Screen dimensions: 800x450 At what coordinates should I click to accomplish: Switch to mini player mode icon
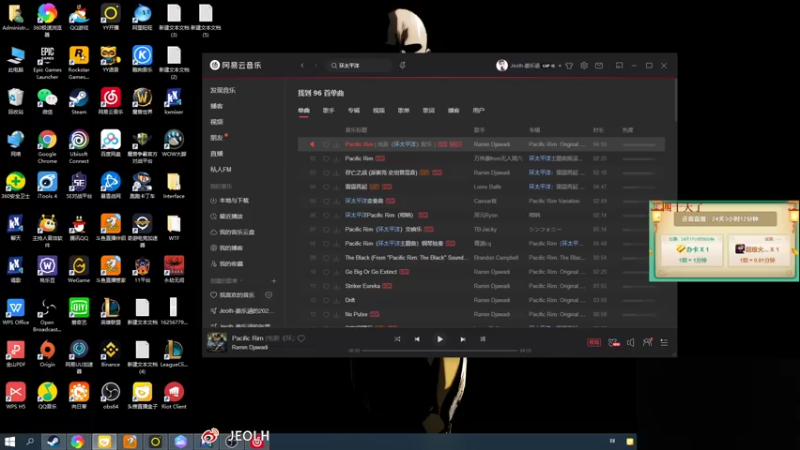(x=619, y=65)
